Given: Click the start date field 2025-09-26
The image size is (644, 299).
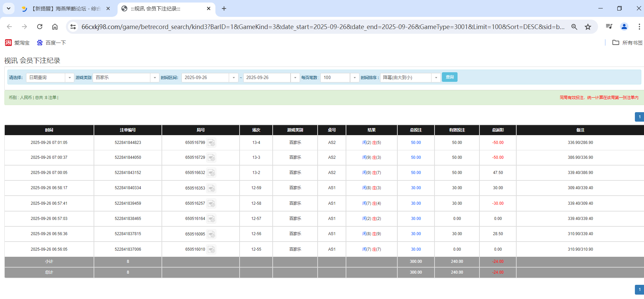Looking at the screenshot, I should (x=206, y=78).
